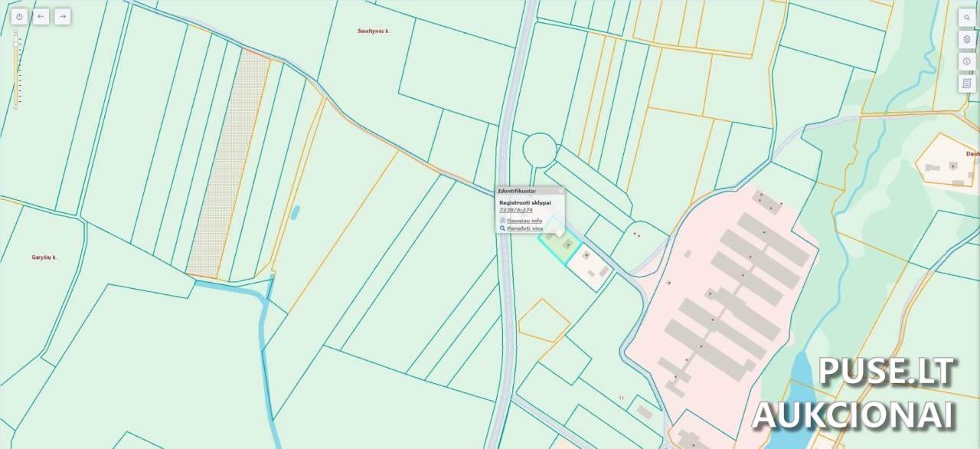
Task: Open the info identify tool
Action: (x=967, y=61)
